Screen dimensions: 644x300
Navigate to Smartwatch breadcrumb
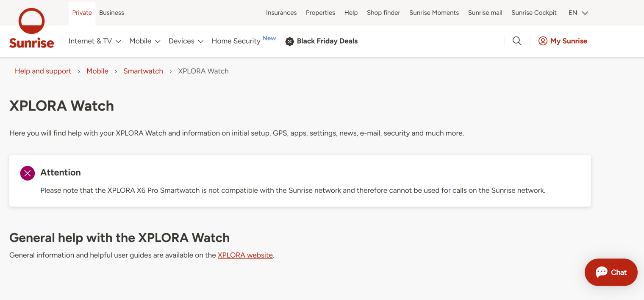point(143,71)
